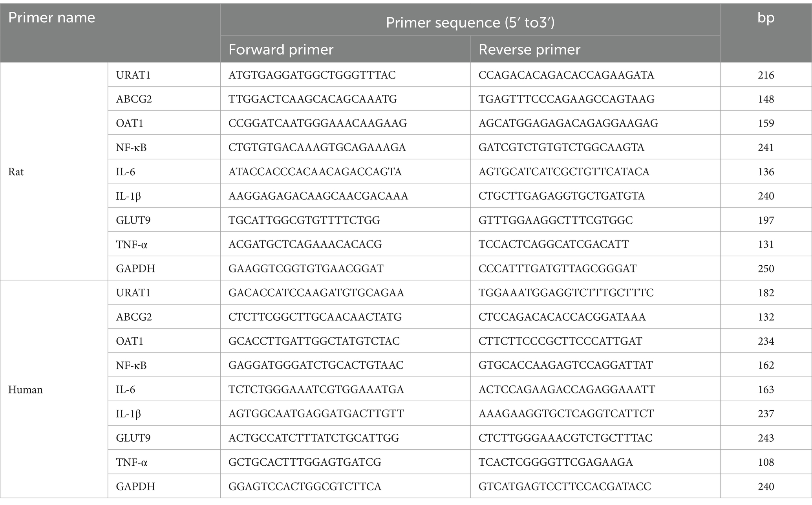The width and height of the screenshot is (812, 505).
Task: Select rat GLUT9 forward primer TGCATTGGCGTGTTTTCTGG
Action: pos(304,220)
